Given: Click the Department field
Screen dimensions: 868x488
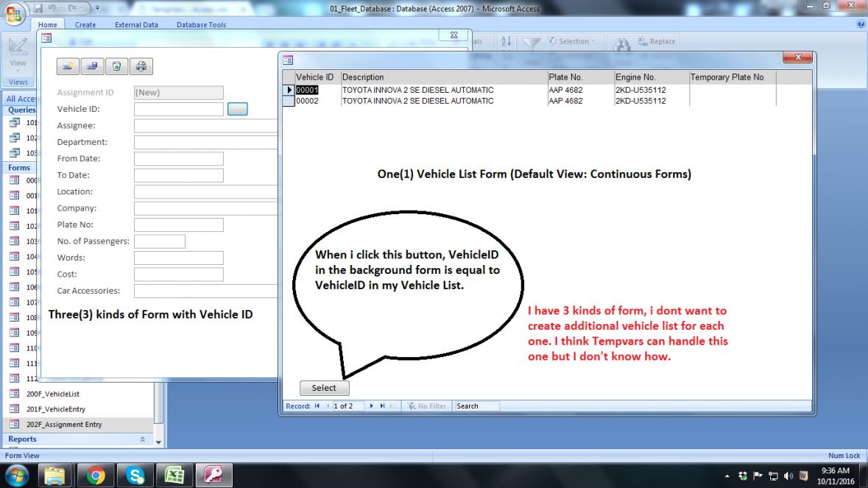Looking at the screenshot, I should pos(206,142).
